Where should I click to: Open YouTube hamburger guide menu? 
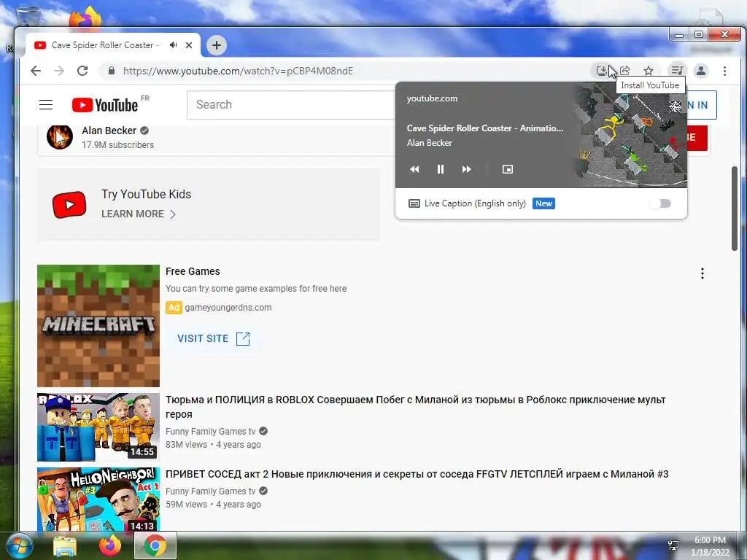[x=46, y=105]
